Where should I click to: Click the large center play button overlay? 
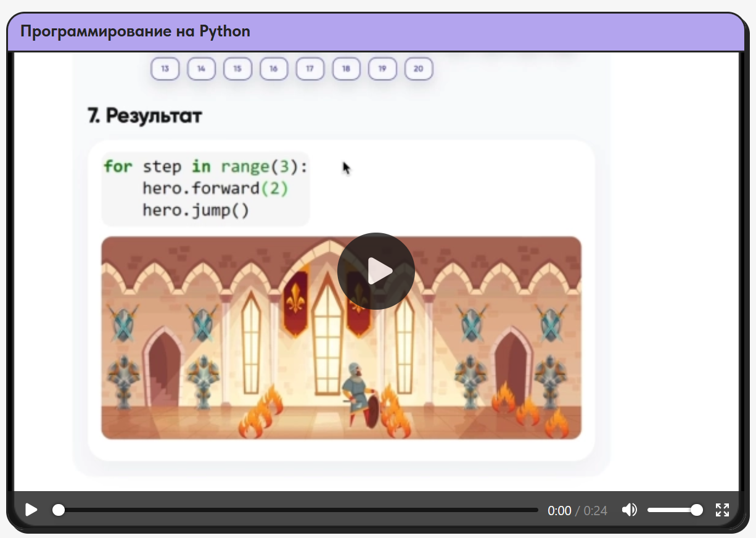[376, 271]
